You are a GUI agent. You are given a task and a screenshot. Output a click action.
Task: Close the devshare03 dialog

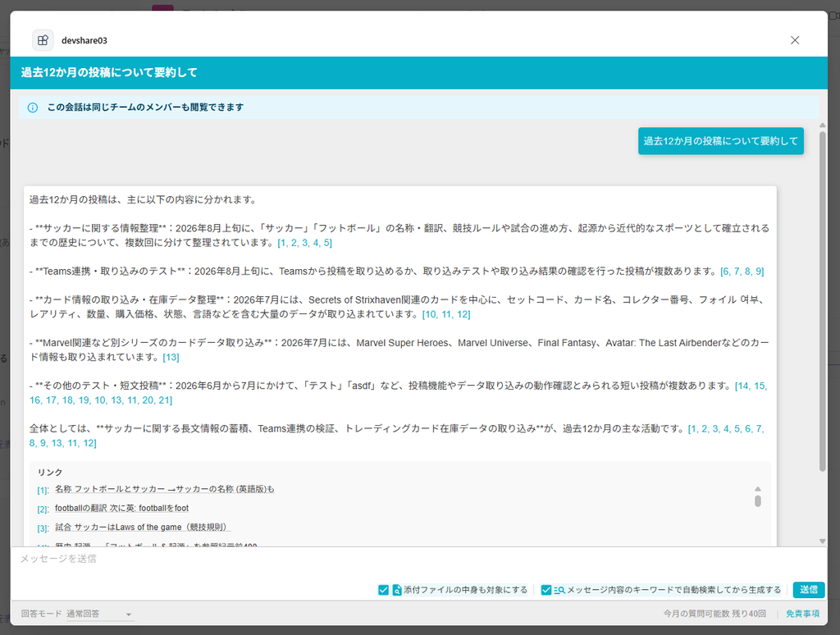pyautogui.click(x=795, y=40)
